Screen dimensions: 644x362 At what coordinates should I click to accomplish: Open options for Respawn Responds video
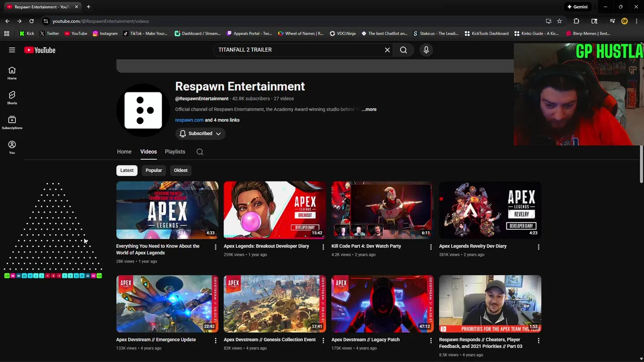pyautogui.click(x=538, y=340)
